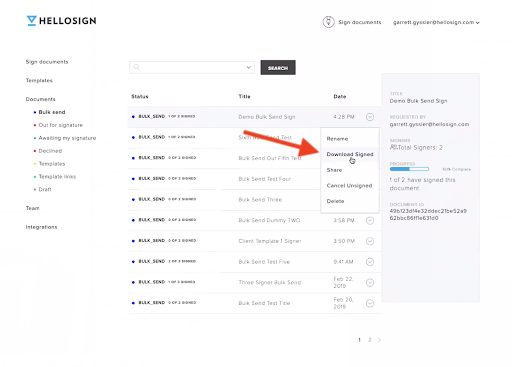Click the signers people icon
This screenshot has height=367, width=512.
393,147
